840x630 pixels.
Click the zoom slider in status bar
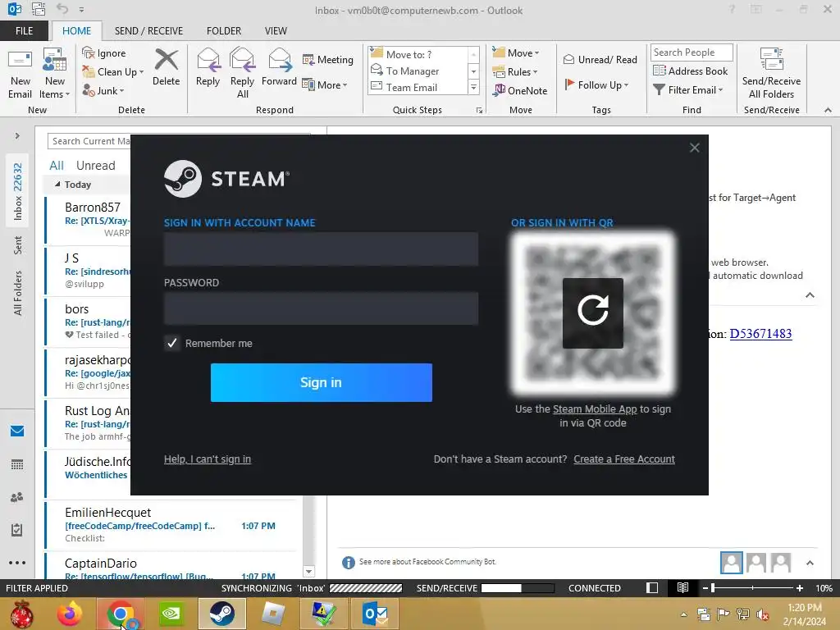tap(752, 588)
